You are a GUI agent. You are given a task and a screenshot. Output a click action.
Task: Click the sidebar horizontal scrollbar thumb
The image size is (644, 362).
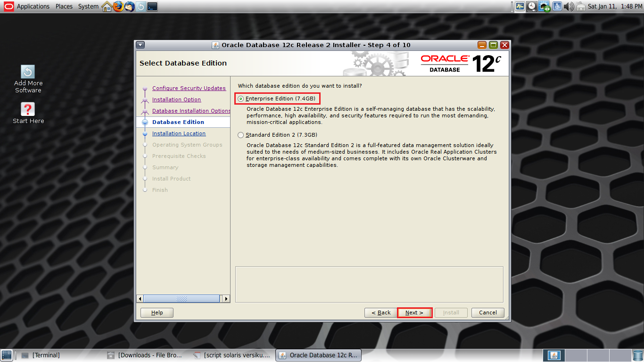point(182,299)
